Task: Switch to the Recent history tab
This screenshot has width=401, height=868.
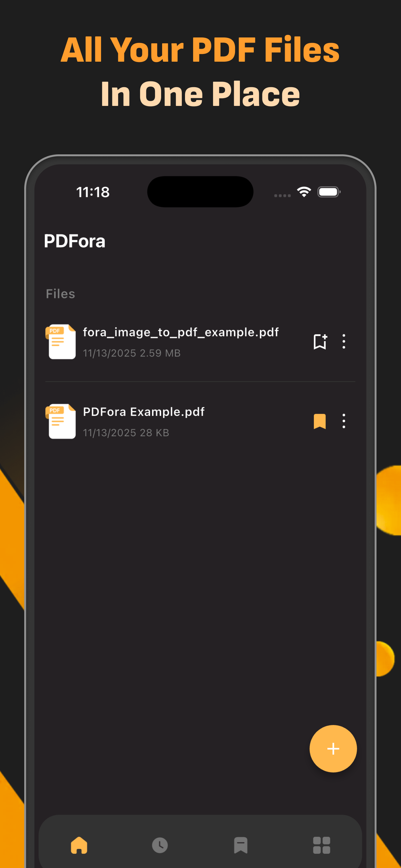Action: (160, 845)
